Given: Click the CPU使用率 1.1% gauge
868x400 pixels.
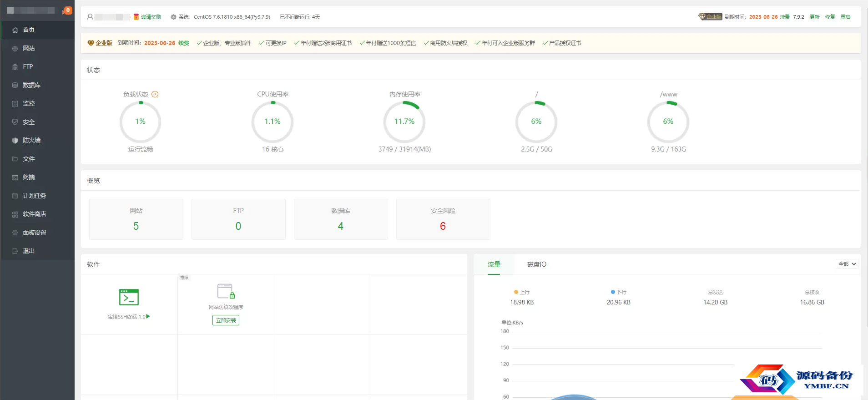Looking at the screenshot, I should point(273,122).
